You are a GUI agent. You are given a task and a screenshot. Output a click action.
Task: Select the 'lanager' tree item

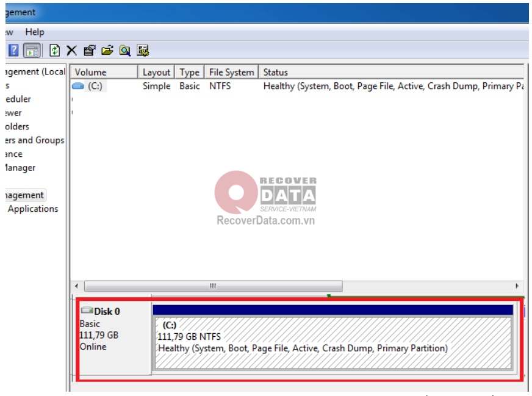(x=20, y=168)
